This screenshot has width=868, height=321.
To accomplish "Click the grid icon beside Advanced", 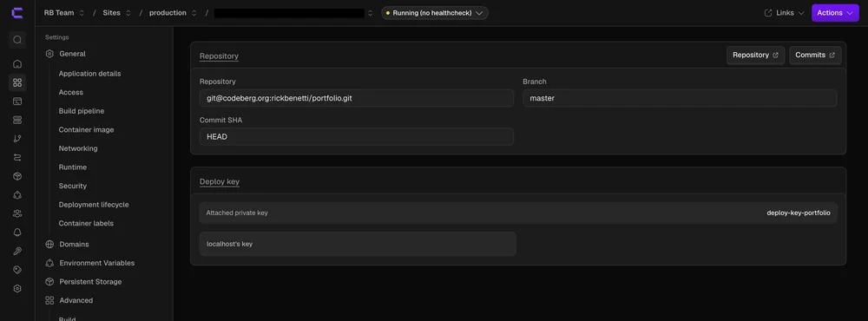I will click(x=49, y=300).
